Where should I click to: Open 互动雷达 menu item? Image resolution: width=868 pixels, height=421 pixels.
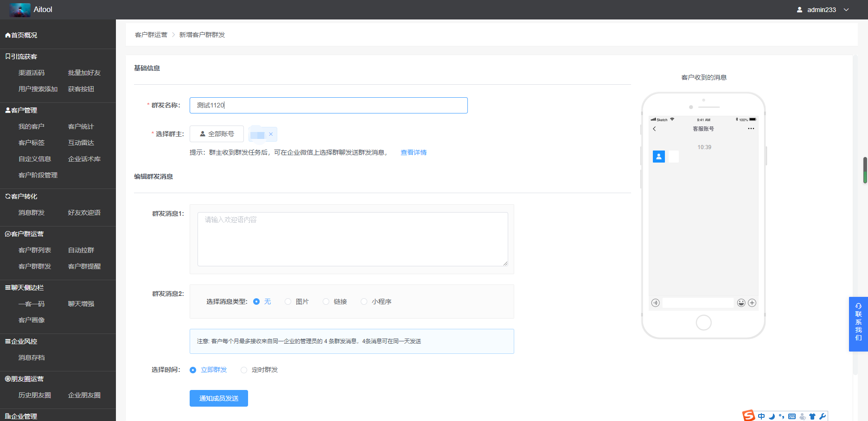tap(81, 143)
